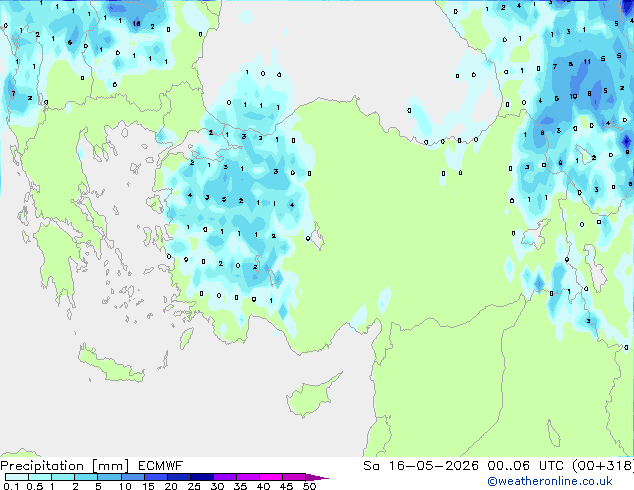Click the '25' legend scale label
This screenshot has height=490, width=634.
[x=194, y=486]
